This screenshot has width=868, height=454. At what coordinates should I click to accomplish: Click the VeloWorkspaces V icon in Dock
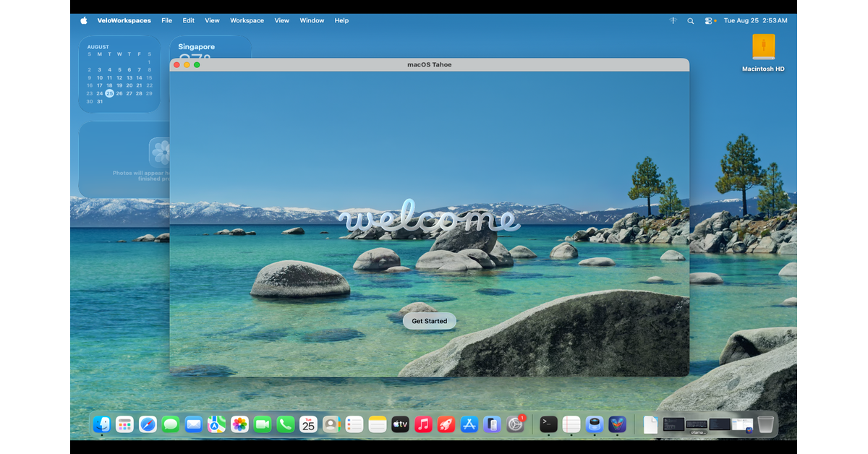[617, 424]
